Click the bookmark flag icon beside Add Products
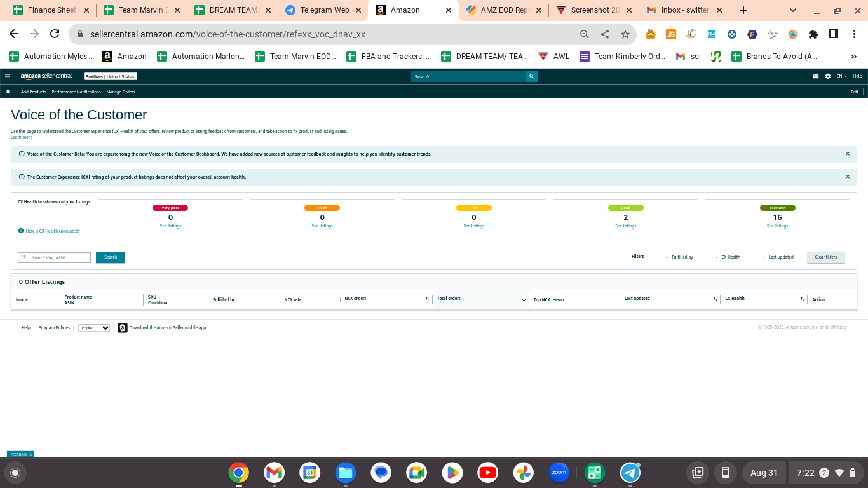The height and width of the screenshot is (488, 868). (x=8, y=92)
